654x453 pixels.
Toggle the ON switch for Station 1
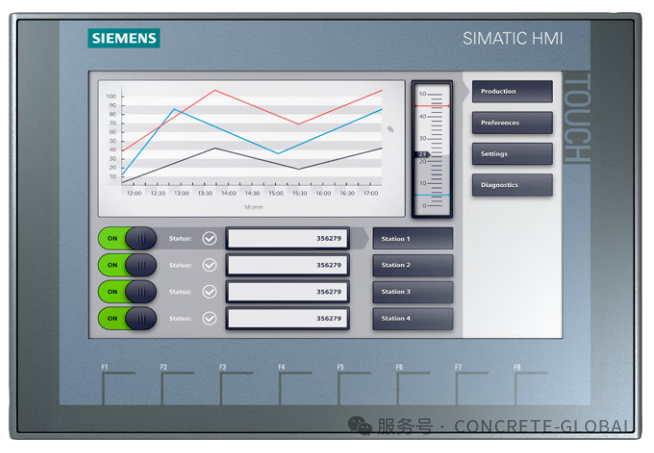pyautogui.click(x=128, y=239)
